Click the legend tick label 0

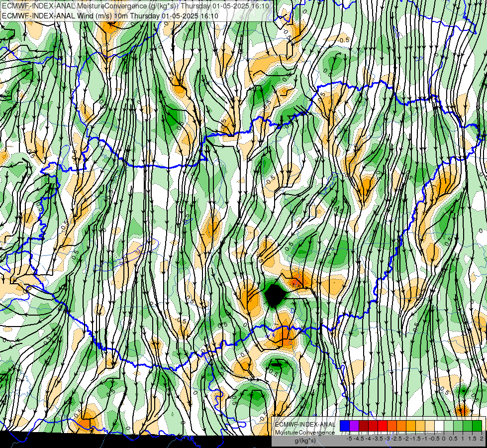(444, 439)
